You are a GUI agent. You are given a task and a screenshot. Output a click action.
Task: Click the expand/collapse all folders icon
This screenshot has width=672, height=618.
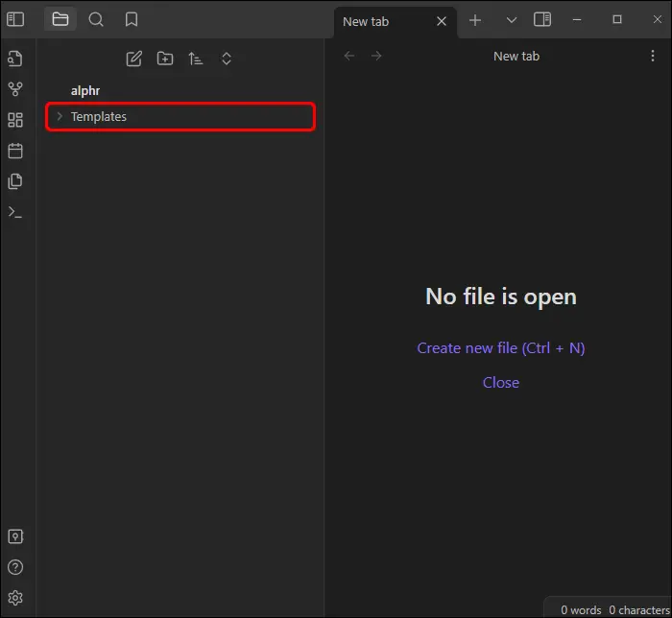click(x=227, y=59)
